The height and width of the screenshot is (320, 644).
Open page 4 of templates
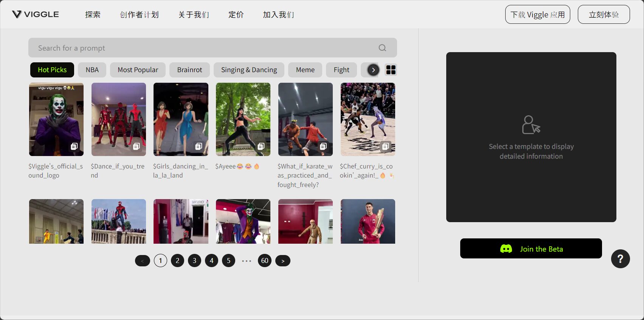click(x=211, y=261)
